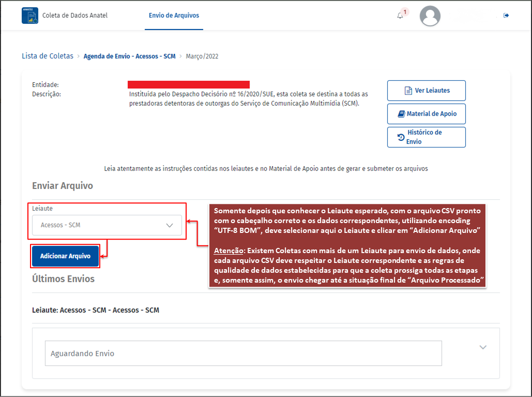This screenshot has height=397, width=532.
Task: Expand the Aguardando Envio panel chevron
Action: tap(483, 347)
